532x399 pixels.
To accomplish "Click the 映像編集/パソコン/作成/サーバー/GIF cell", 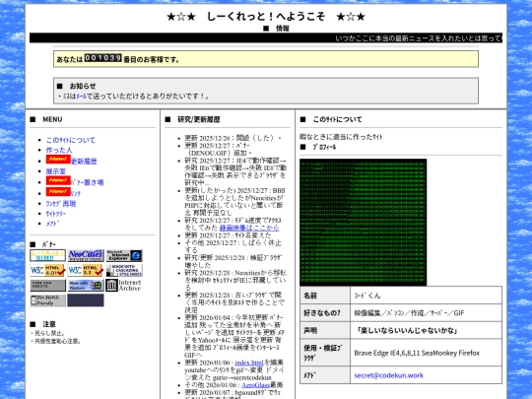I will click(427, 313).
